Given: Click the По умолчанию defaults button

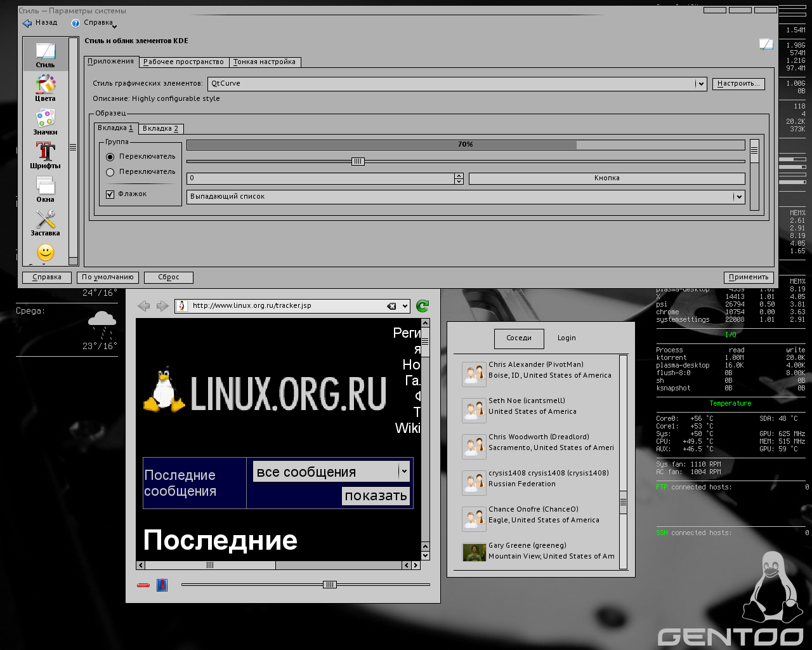Looking at the screenshot, I should 108,277.
